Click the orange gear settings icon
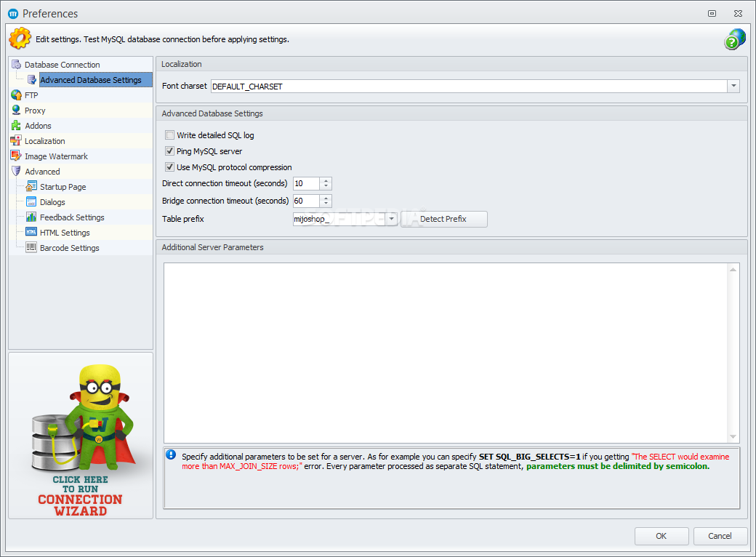This screenshot has width=756, height=557. [x=20, y=39]
